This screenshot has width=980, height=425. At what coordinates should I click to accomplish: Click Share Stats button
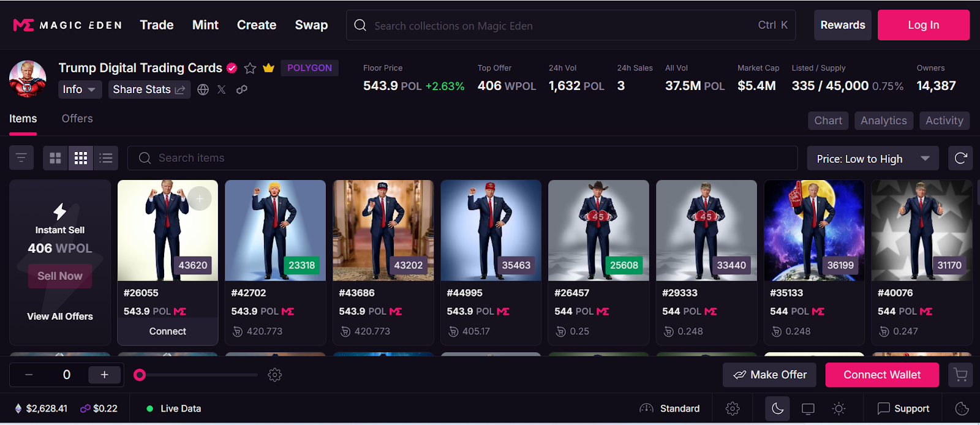149,89
